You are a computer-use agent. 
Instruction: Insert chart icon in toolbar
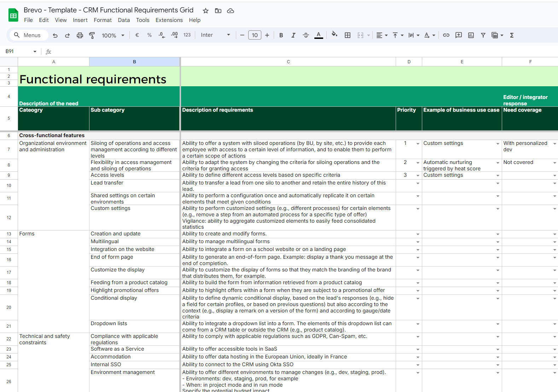pos(471,35)
